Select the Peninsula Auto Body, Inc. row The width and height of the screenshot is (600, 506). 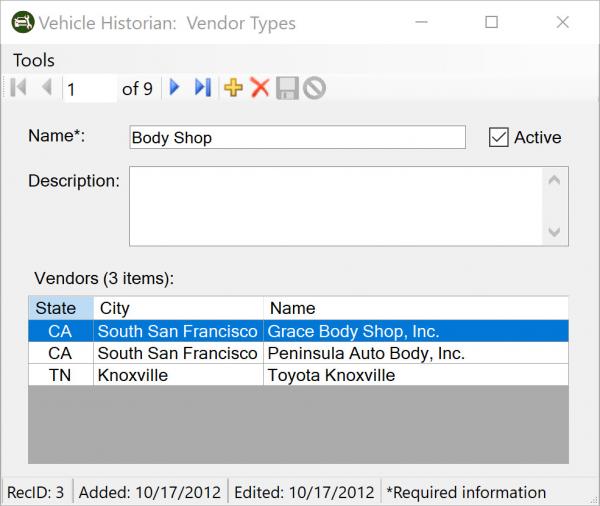298,353
